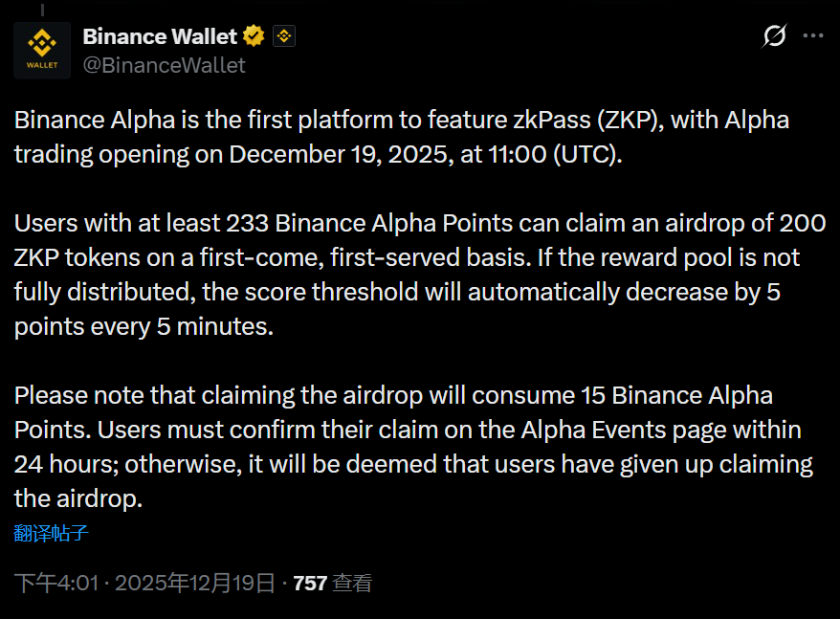
Task: Click the "points every 5 minutes" line
Action: pos(144,326)
